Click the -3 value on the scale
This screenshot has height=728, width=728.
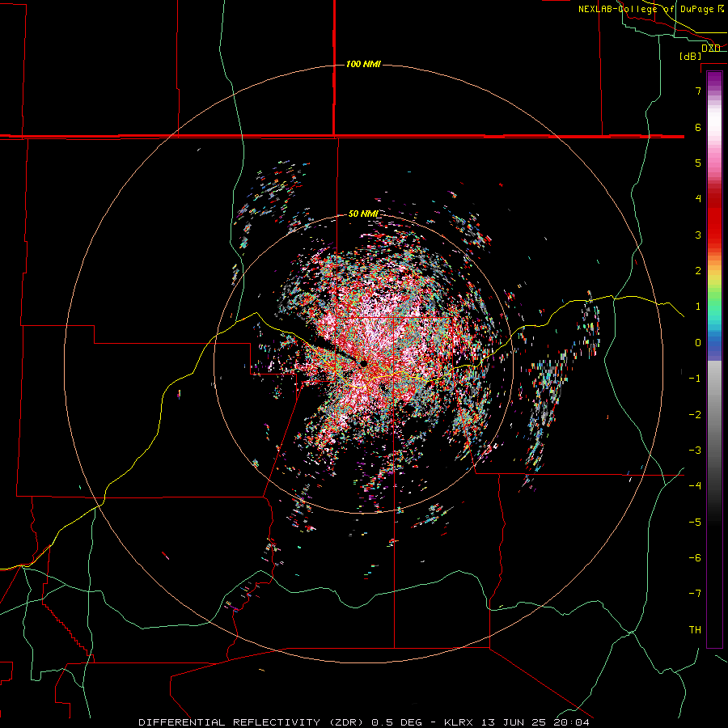tap(695, 451)
